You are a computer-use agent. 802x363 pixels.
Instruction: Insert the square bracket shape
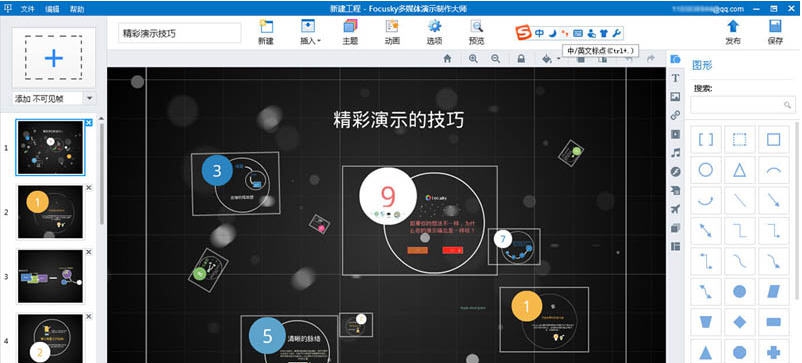coord(706,140)
